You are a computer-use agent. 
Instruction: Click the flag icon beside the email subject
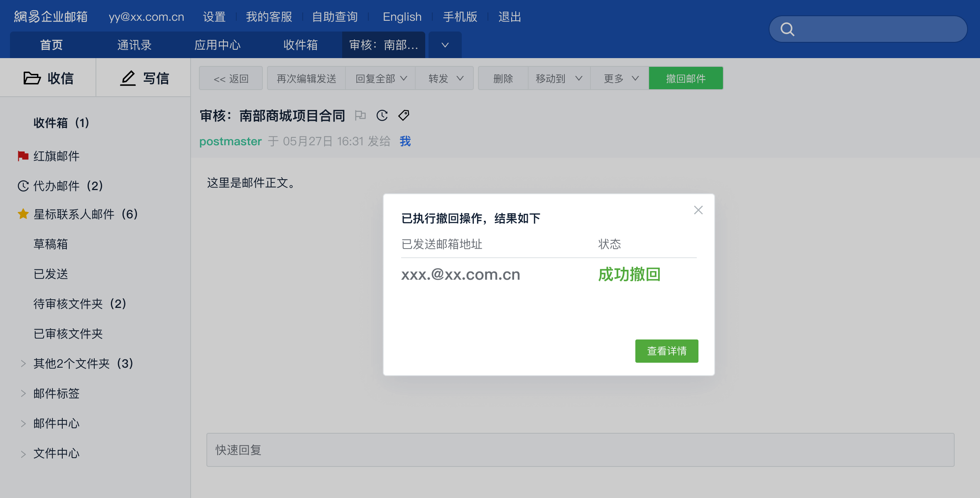tap(360, 115)
